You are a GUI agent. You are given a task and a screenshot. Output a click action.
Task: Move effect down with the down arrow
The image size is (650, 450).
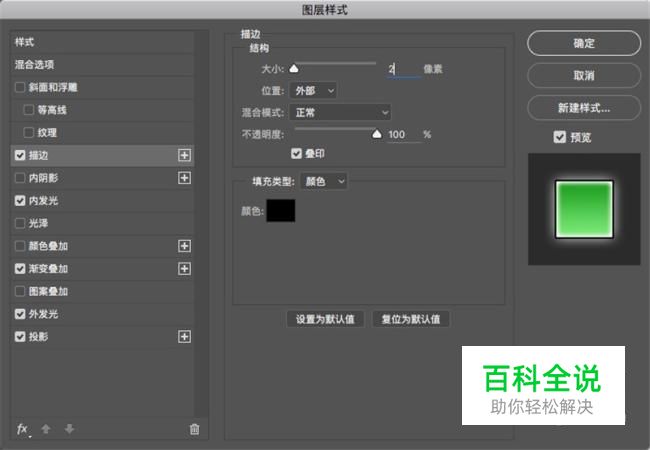click(x=69, y=429)
